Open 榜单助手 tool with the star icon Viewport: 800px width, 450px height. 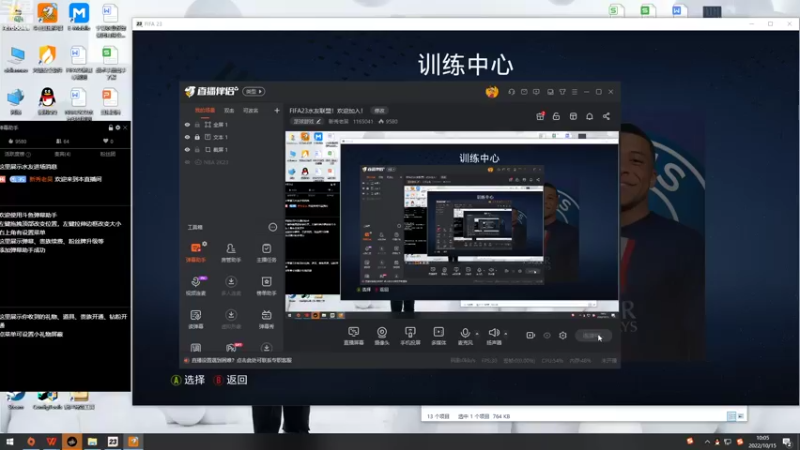pos(266,286)
